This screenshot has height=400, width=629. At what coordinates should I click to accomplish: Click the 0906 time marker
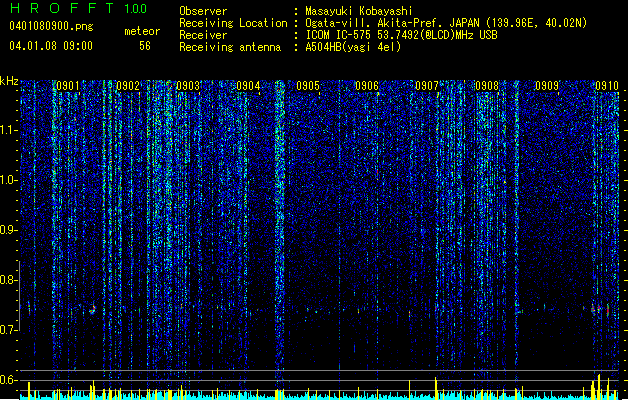pyautogui.click(x=367, y=86)
